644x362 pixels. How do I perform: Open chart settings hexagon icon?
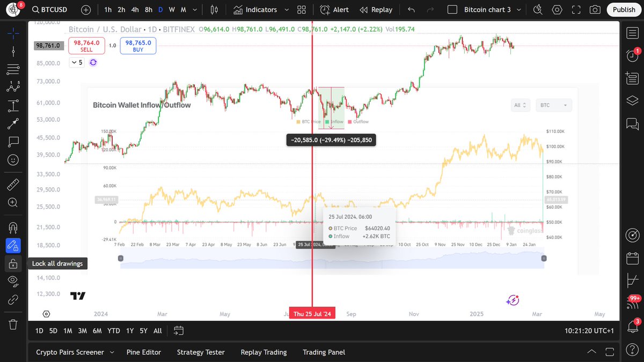click(x=557, y=10)
